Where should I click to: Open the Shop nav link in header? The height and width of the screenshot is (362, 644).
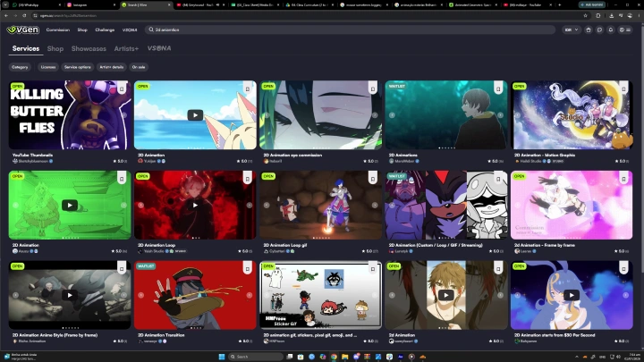[x=82, y=30]
